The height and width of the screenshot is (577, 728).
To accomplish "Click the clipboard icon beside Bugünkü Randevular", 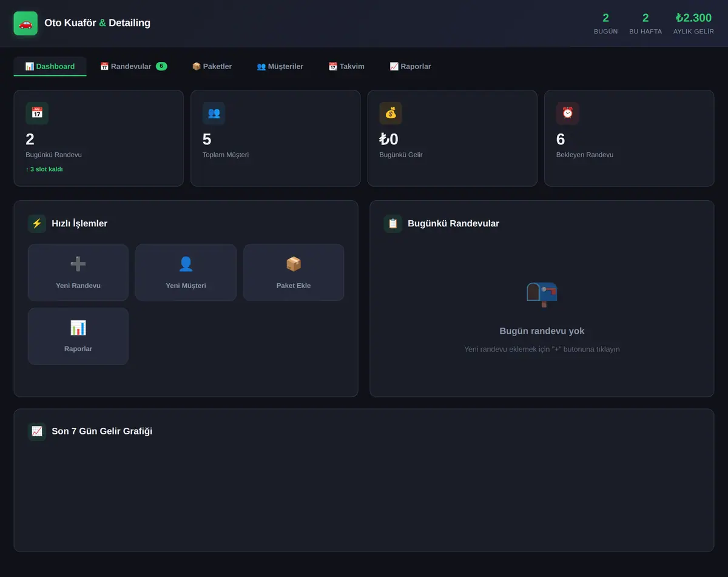I will pyautogui.click(x=393, y=223).
